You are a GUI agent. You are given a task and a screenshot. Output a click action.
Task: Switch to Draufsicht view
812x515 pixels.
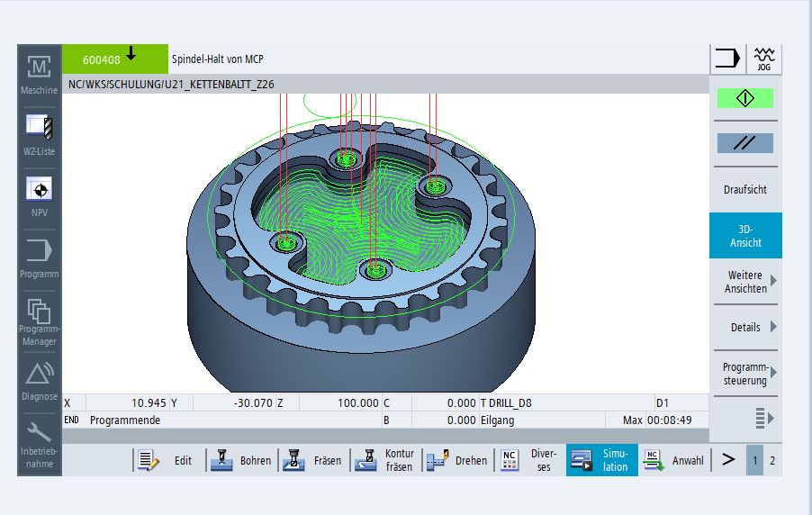pos(744,190)
